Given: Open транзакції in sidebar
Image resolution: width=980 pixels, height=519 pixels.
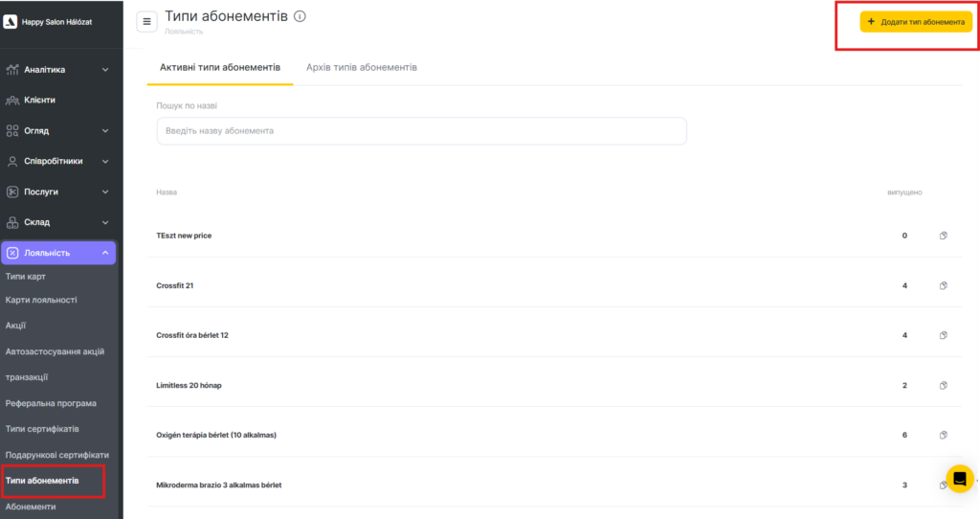Looking at the screenshot, I should [x=26, y=377].
